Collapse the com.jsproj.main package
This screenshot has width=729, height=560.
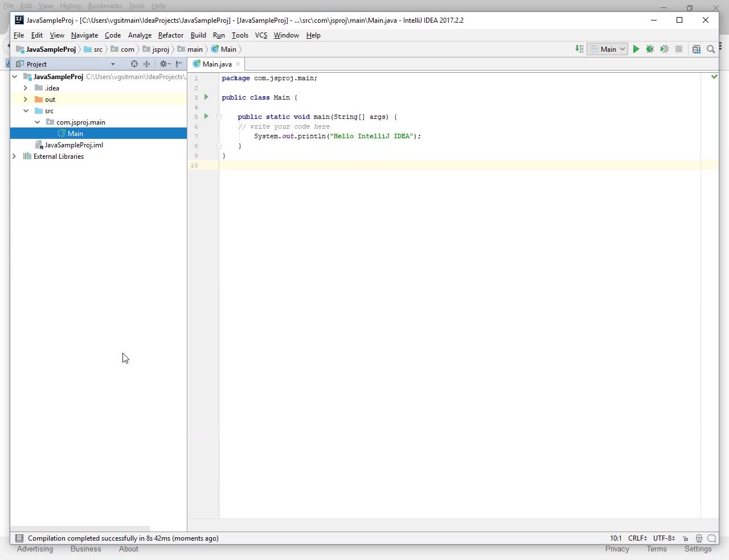[37, 122]
